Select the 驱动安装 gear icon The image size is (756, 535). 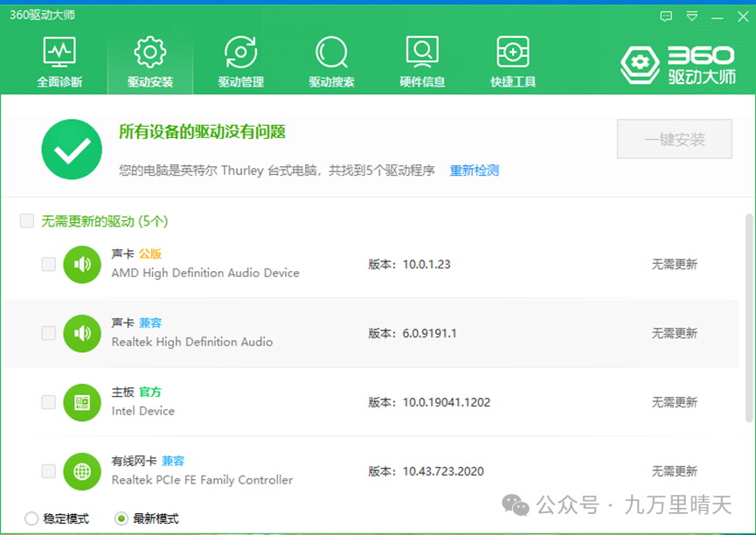[150, 52]
